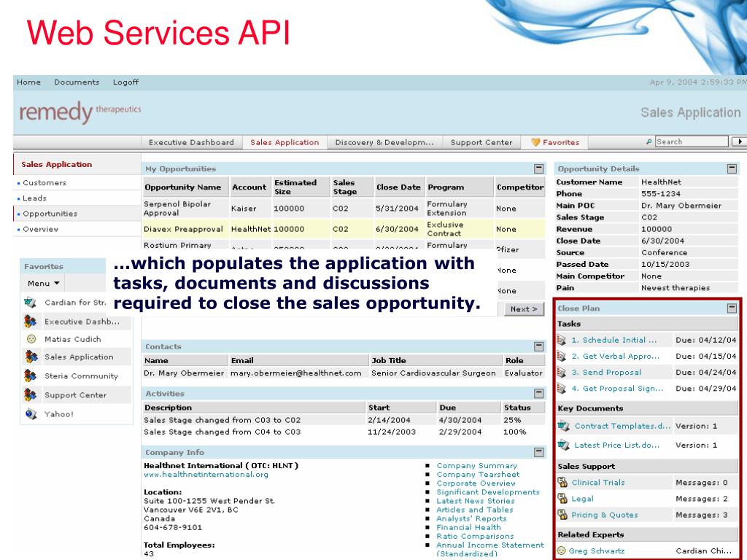Select the Diavex Preapproval opportunity row
This screenshot has width=747, height=560.
pos(344,229)
